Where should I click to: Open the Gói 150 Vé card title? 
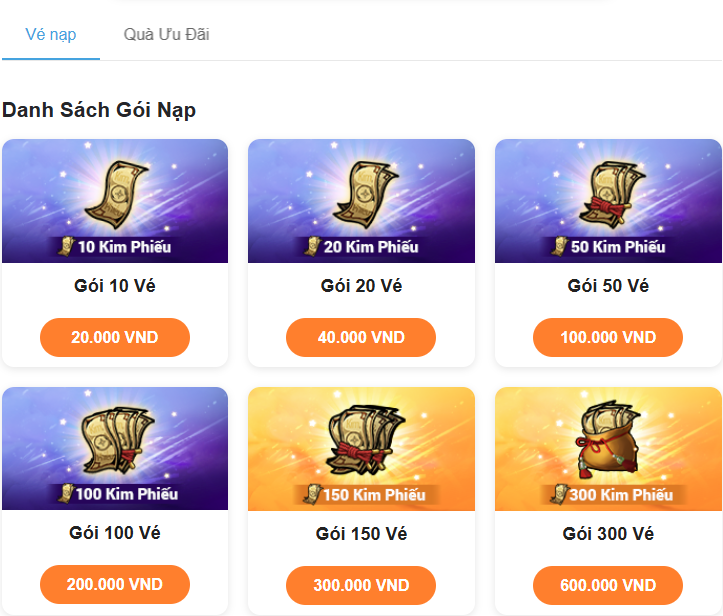click(361, 533)
